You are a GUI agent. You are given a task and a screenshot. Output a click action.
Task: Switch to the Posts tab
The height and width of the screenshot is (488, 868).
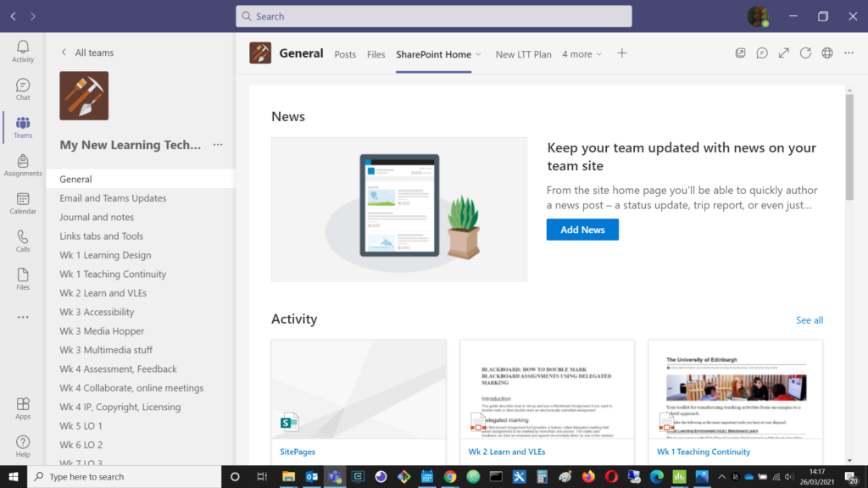tap(345, 54)
